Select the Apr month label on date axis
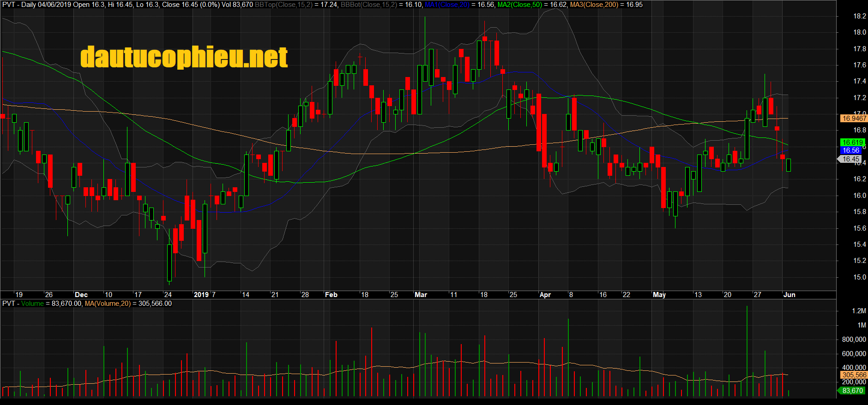Viewport: 868px width, 405px height. tap(545, 295)
